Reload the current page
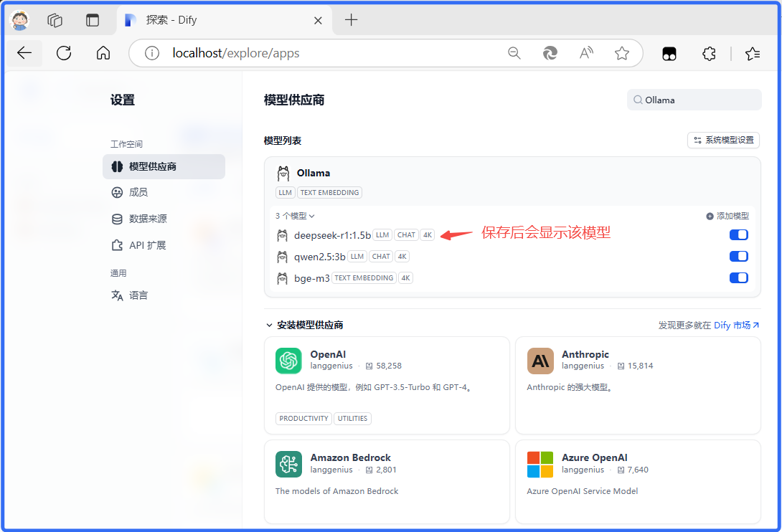 pos(64,53)
